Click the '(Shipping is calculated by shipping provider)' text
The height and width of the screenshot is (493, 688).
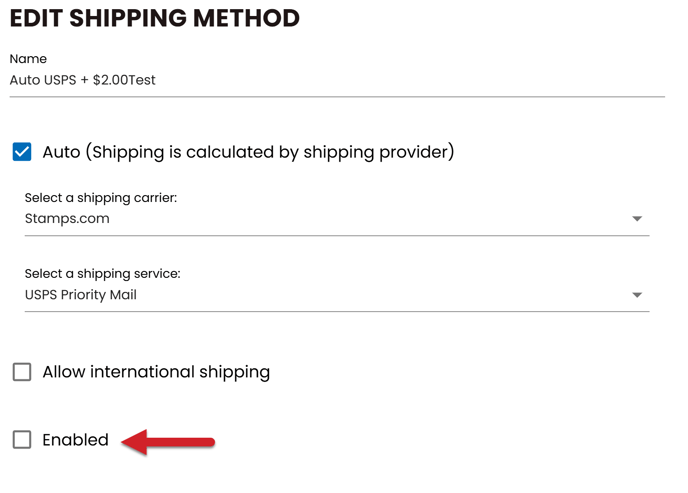[270, 152]
